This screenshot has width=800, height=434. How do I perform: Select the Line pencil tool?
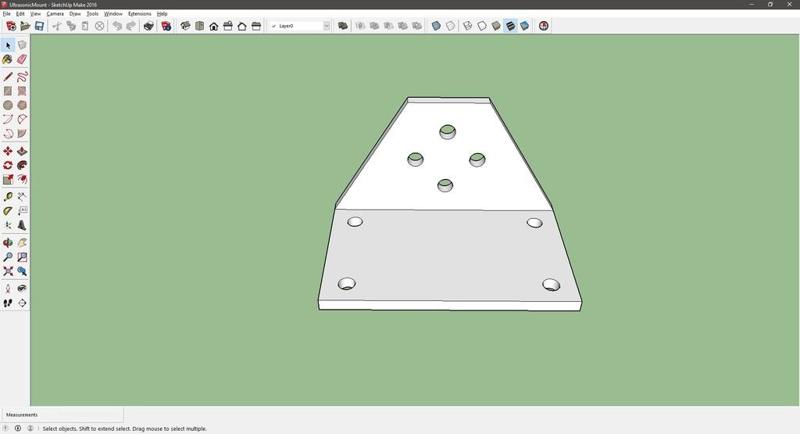(x=8, y=77)
